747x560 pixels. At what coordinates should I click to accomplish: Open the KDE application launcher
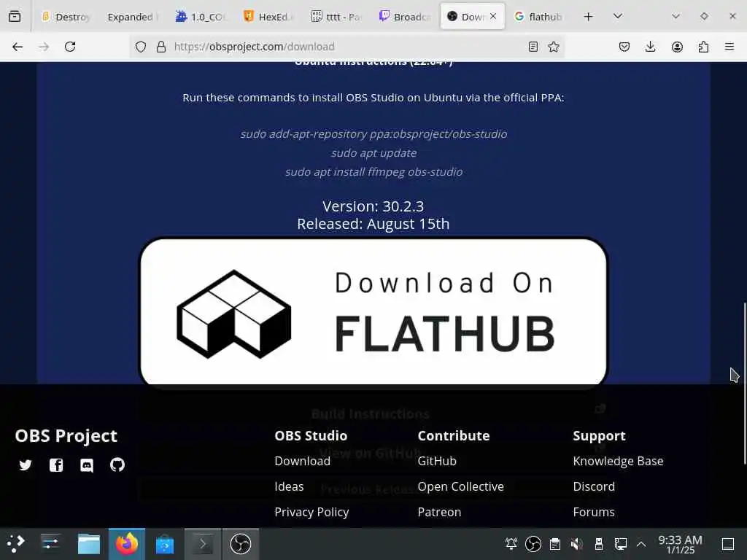[x=15, y=544]
